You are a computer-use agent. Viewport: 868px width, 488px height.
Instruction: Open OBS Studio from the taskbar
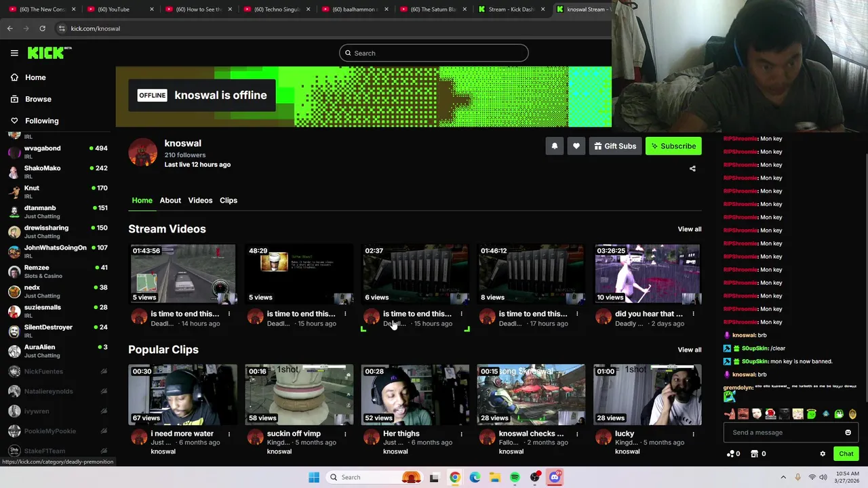click(x=535, y=477)
